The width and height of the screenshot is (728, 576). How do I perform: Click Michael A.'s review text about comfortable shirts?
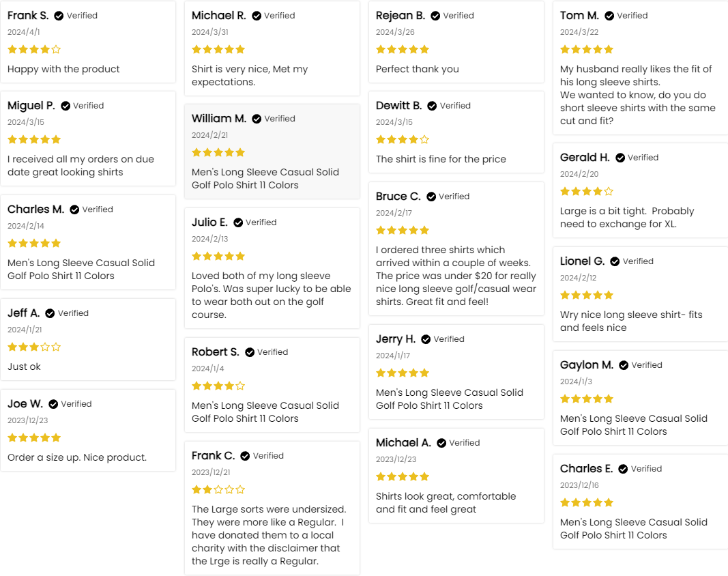(446, 502)
